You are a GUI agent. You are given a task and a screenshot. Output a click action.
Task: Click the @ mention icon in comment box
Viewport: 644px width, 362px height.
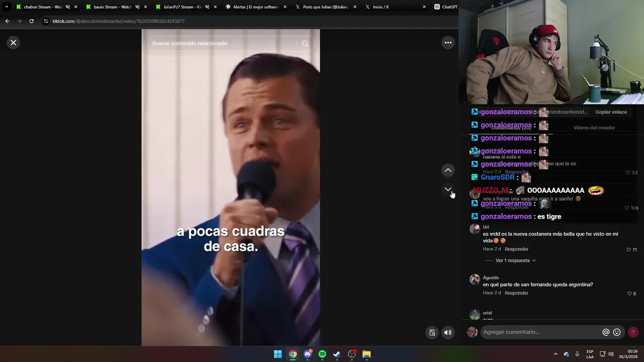[x=606, y=332]
